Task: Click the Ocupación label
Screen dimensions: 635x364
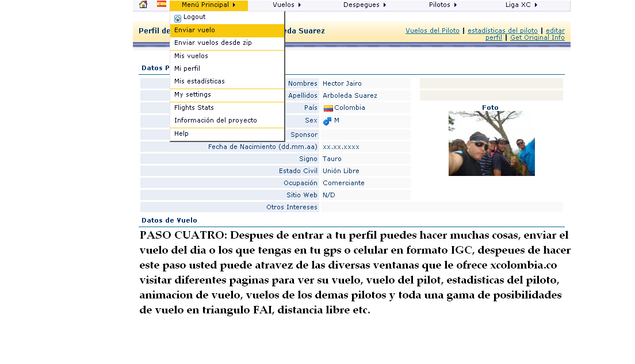Action: pyautogui.click(x=300, y=183)
